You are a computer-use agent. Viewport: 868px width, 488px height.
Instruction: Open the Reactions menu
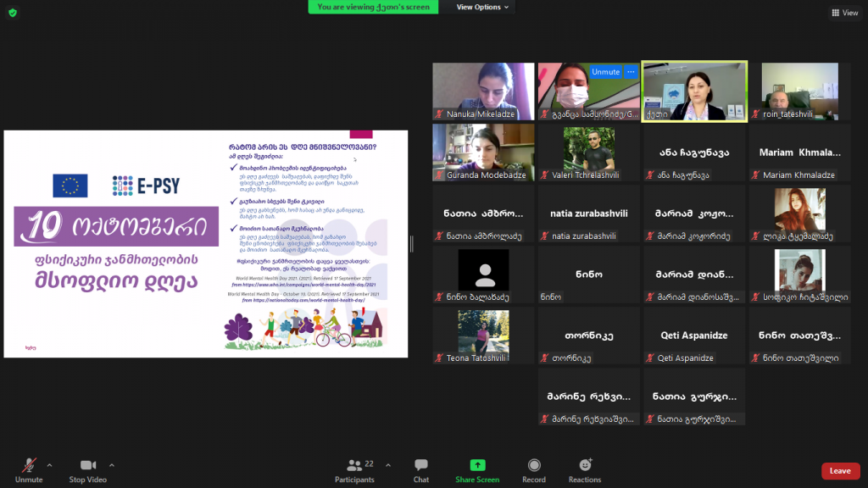[585, 471]
